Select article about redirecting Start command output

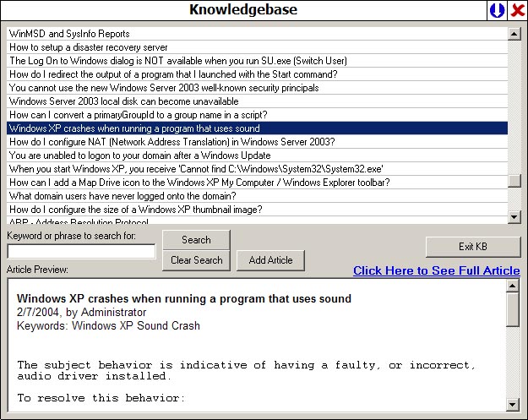258,74
